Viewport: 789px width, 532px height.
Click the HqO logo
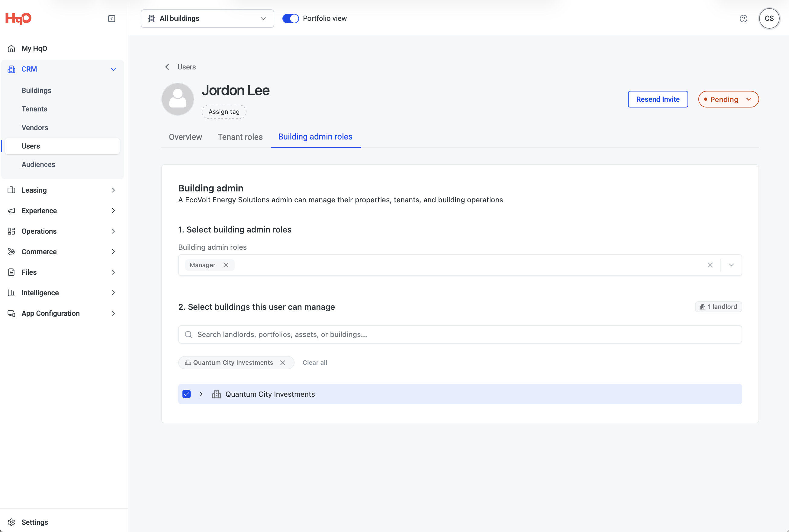pos(18,18)
